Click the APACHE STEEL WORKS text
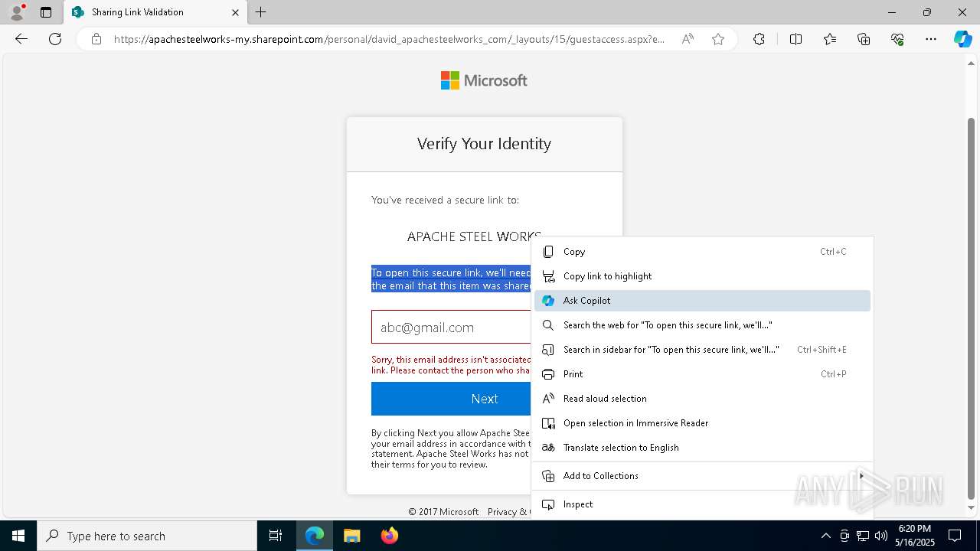Screen dimensions: 980x551 click(x=474, y=236)
